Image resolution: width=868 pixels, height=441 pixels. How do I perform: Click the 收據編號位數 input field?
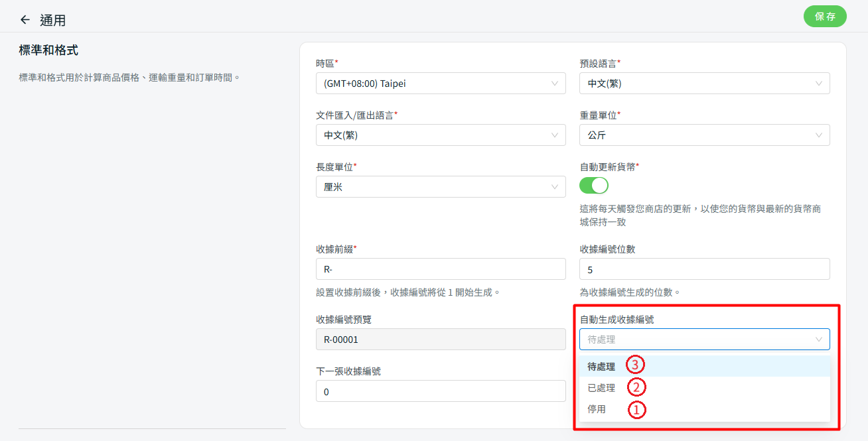(x=703, y=269)
